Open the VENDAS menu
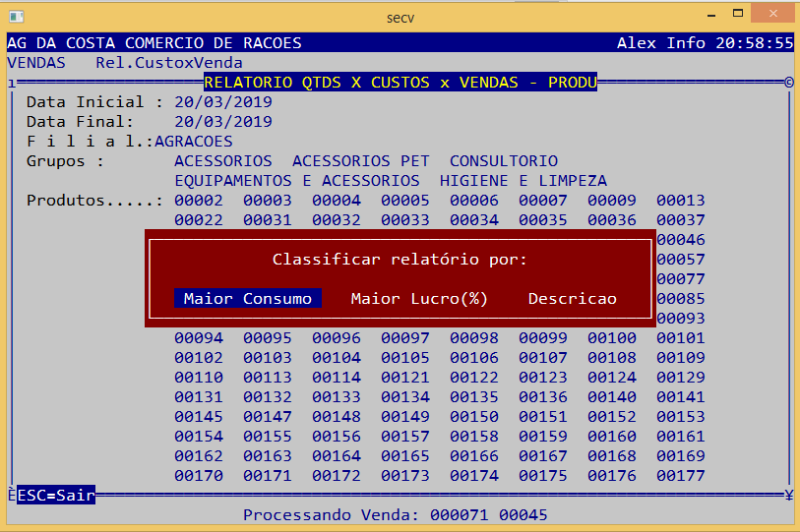800x532 pixels. click(36, 63)
